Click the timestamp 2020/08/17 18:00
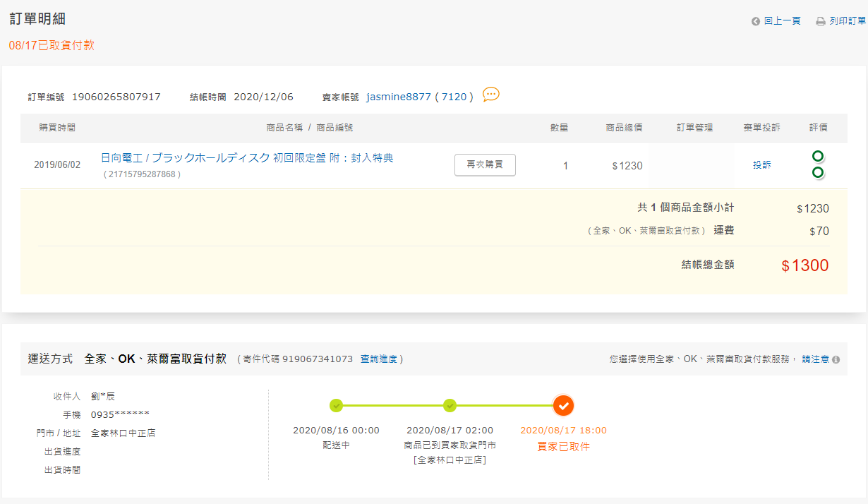Screen dimensions: 868x504 tap(563, 430)
